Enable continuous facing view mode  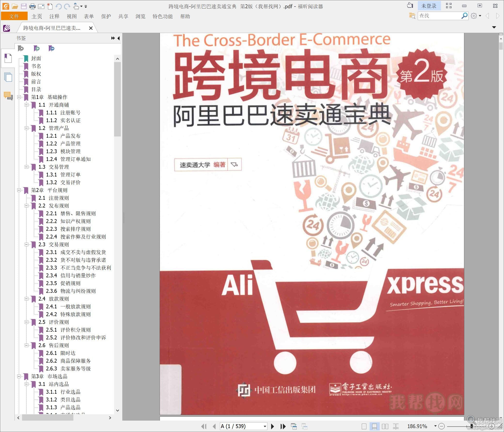(x=396, y=426)
